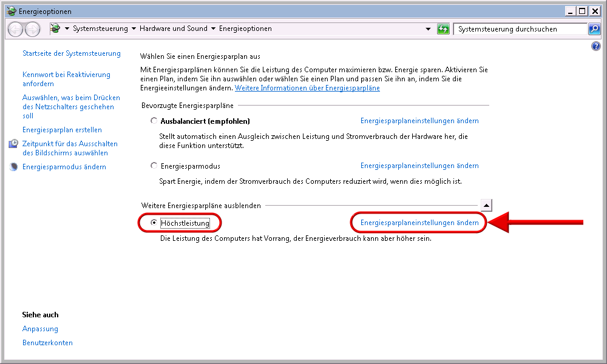The height and width of the screenshot is (364, 607).
Task: Open help via the blue question mark icon
Action: (x=595, y=47)
